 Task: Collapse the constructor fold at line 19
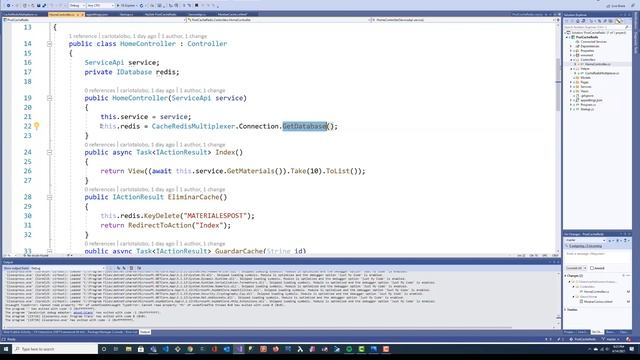49,98
